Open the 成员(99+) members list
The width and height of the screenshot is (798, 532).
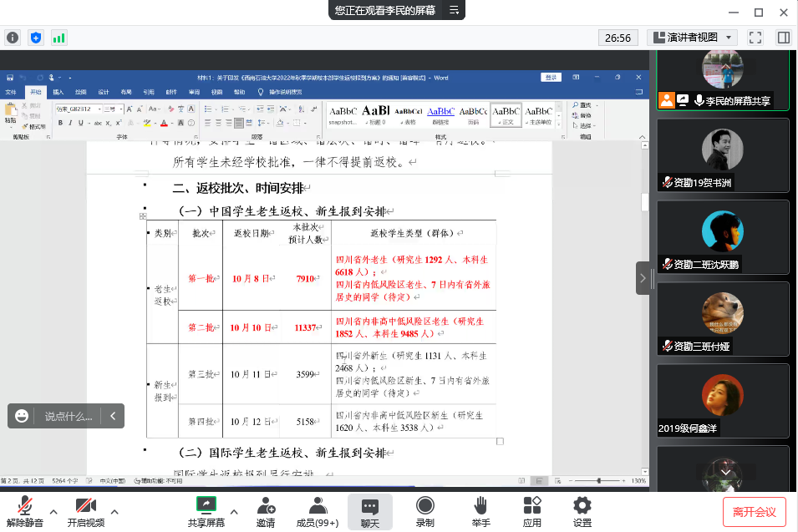click(318, 512)
